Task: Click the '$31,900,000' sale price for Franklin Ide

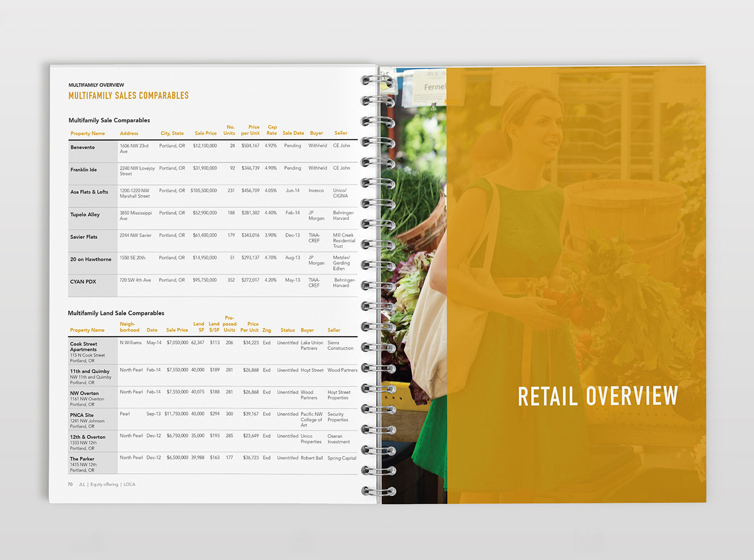Action: click(x=205, y=168)
